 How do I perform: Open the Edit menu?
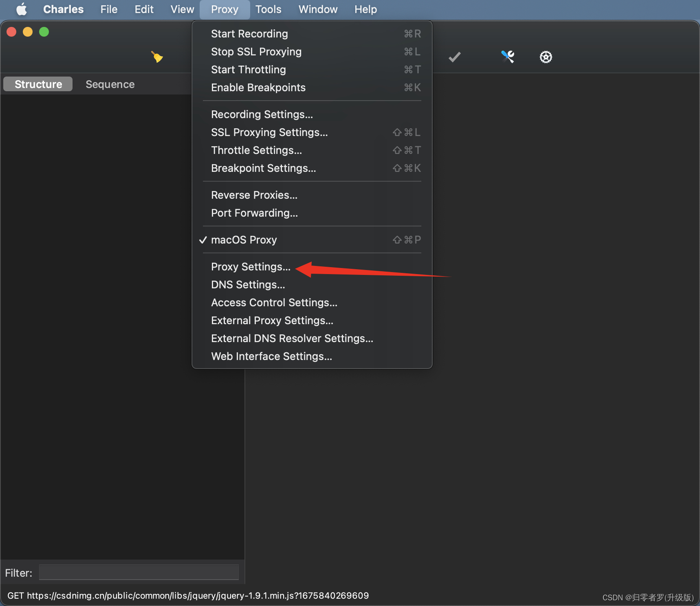[x=144, y=9]
